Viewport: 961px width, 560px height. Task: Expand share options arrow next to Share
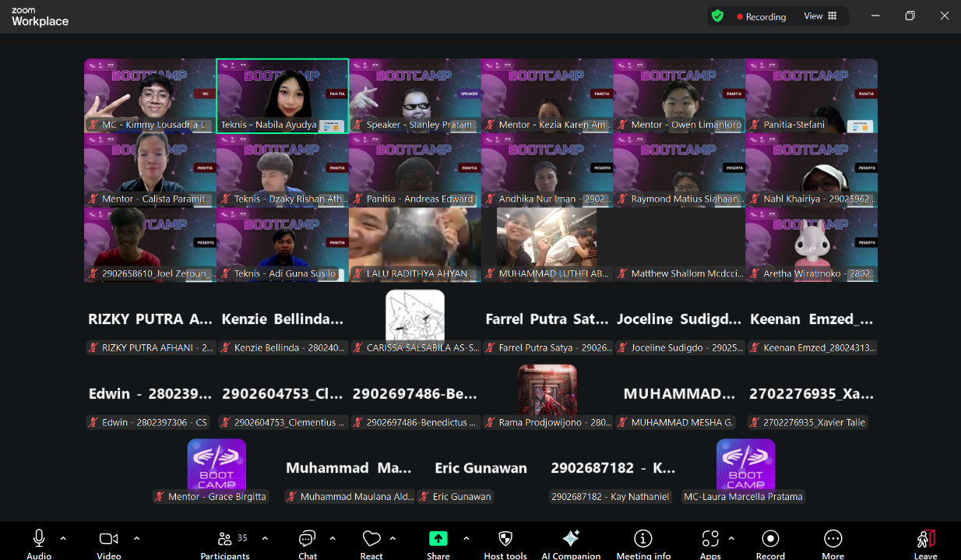click(466, 538)
